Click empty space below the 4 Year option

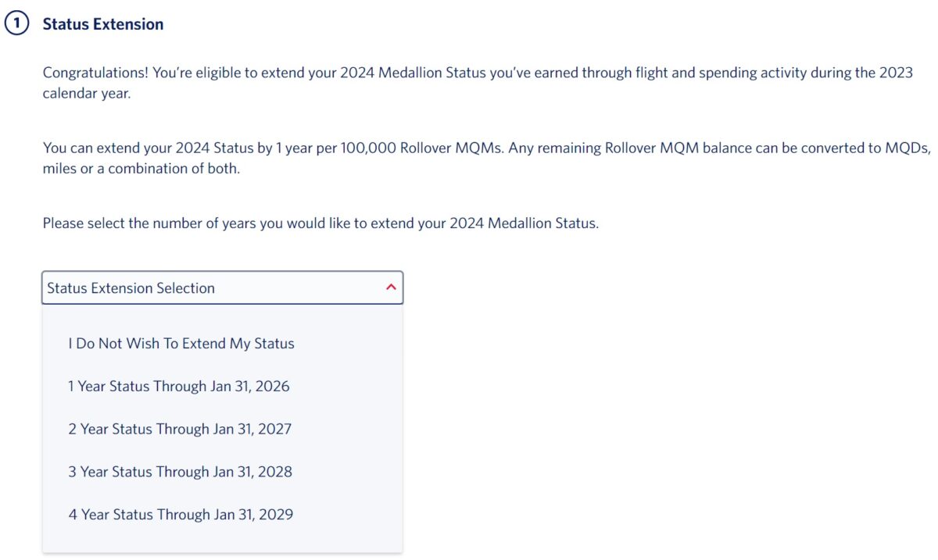[x=222, y=540]
